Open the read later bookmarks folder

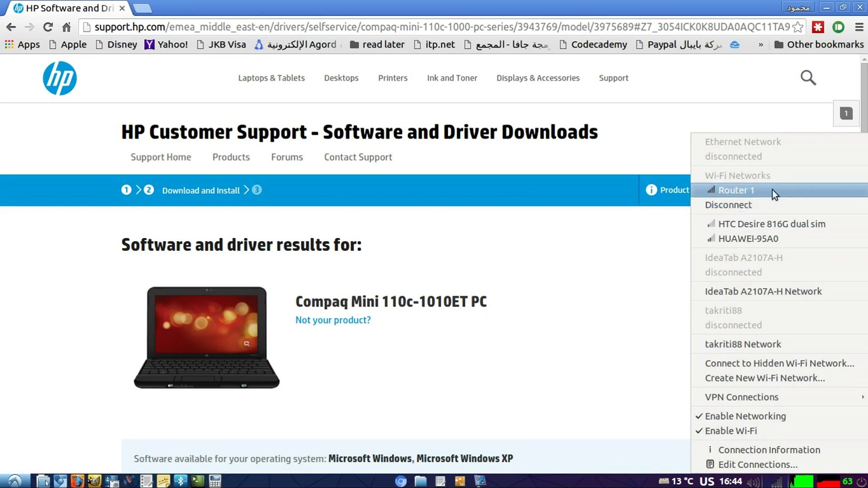[377, 45]
